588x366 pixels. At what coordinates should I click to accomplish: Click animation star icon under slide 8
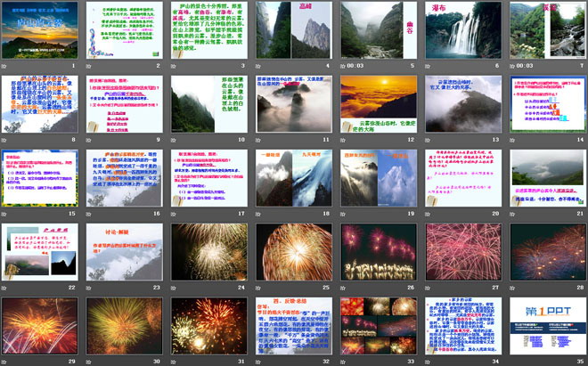pyautogui.click(x=4, y=140)
